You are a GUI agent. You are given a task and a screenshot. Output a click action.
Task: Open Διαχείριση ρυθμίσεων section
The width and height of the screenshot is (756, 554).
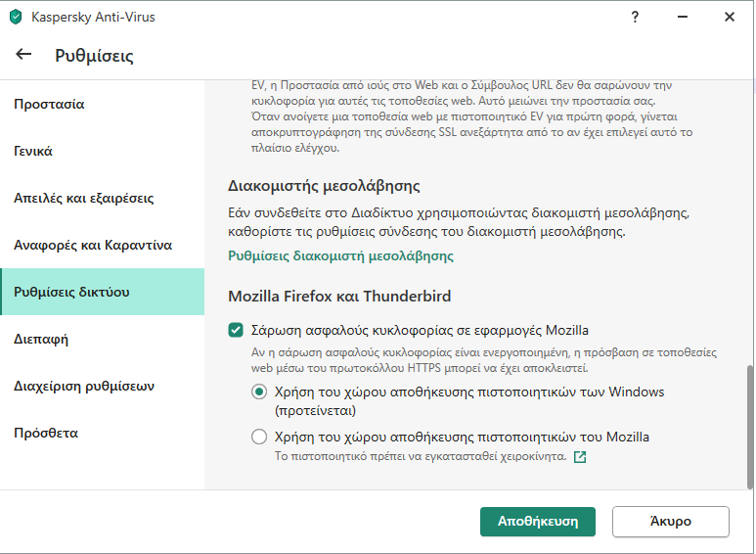coord(103,386)
